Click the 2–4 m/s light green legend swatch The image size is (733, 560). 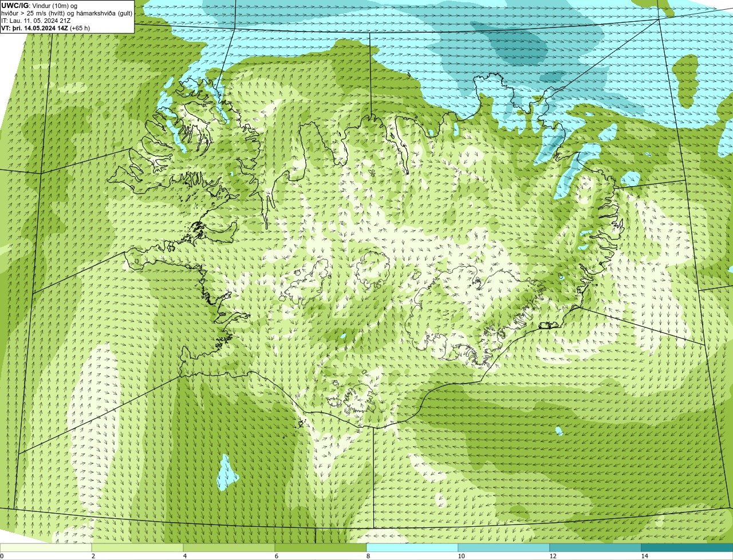[137, 547]
